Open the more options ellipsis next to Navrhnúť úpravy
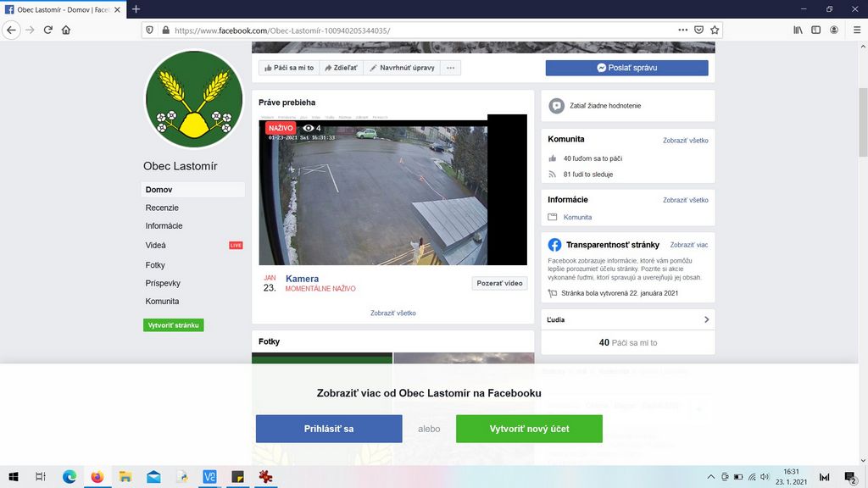 tap(451, 68)
